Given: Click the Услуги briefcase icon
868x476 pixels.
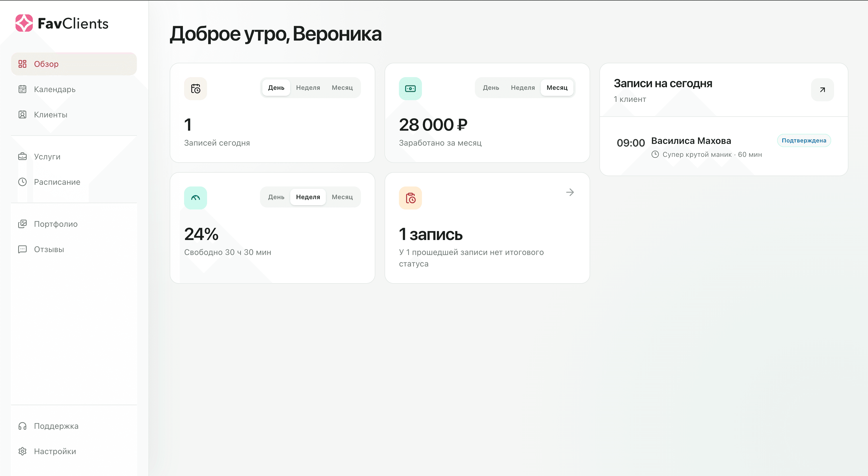Looking at the screenshot, I should coord(22,157).
